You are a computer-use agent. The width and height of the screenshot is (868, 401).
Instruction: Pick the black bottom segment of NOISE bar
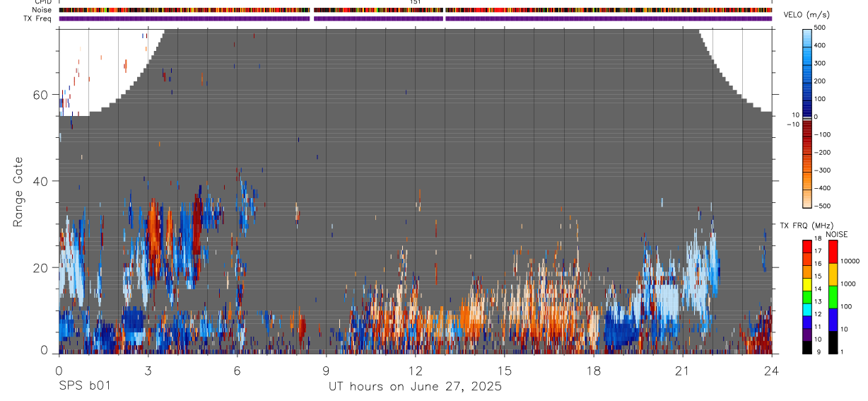pyautogui.click(x=833, y=342)
